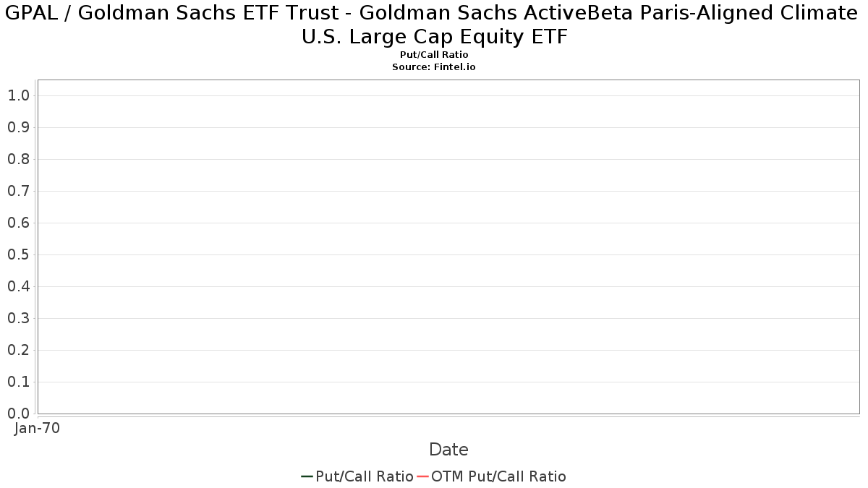Toggle the OTM Put/Call Ratio legend label
The height and width of the screenshot is (488, 868).
point(498,476)
